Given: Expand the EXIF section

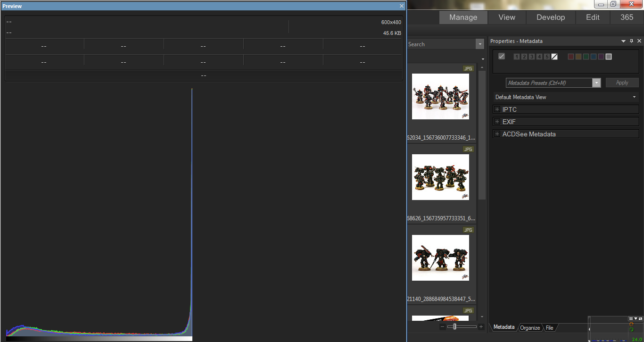Looking at the screenshot, I should [497, 122].
